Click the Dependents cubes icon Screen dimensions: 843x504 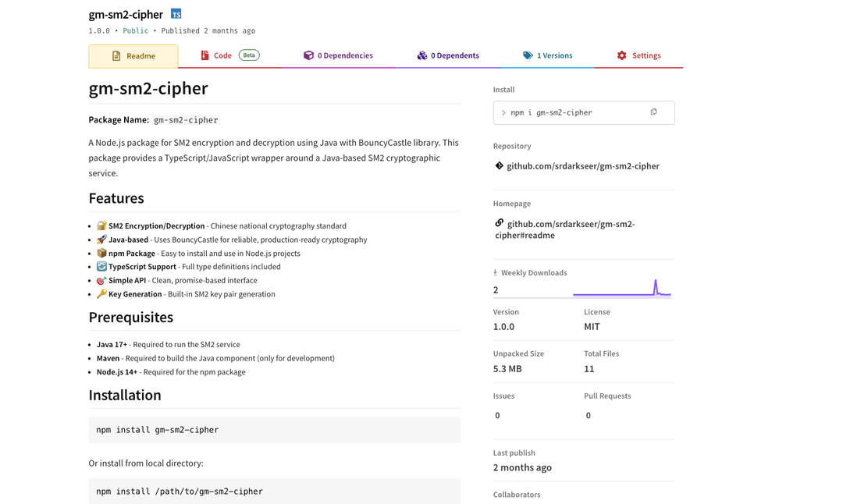click(421, 55)
